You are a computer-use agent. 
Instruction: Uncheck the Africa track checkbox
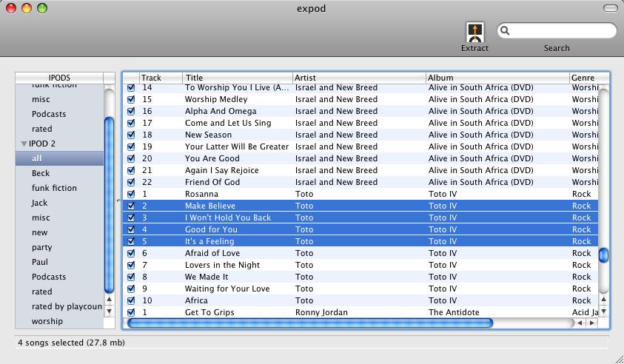pos(131,301)
